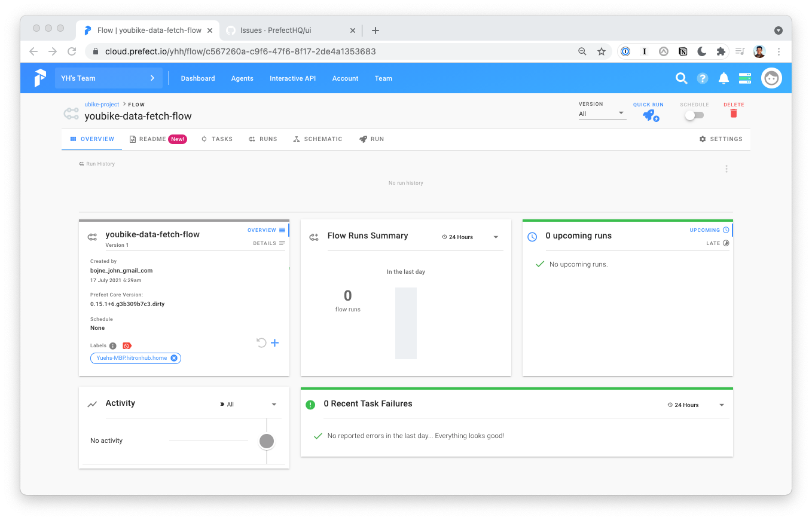This screenshot has height=520, width=812.
Task: Open the Run tab
Action: tap(371, 139)
